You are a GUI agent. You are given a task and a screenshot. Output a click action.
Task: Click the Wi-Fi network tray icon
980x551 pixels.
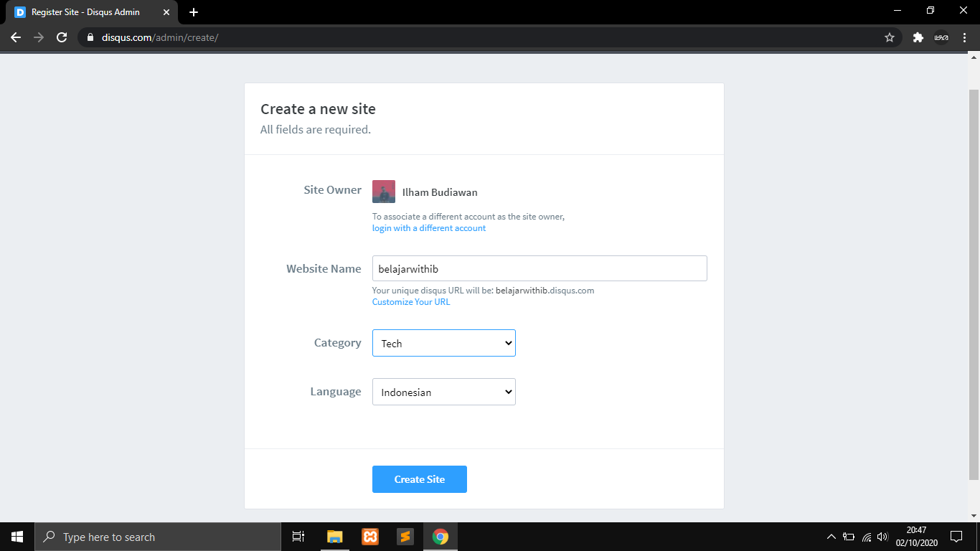(x=867, y=537)
